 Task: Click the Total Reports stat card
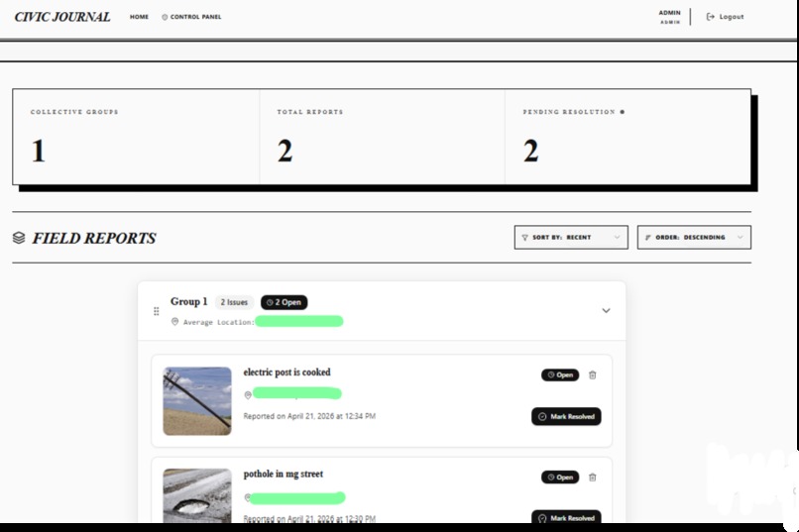coord(383,137)
